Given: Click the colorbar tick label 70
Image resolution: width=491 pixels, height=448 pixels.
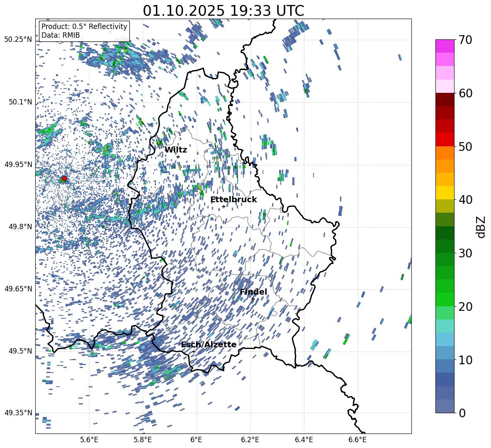Looking at the screenshot, I should 465,40.
